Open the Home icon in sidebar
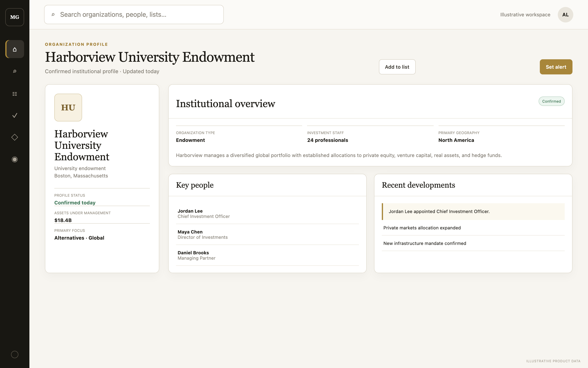Image resolution: width=588 pixels, height=368 pixels. [14, 49]
